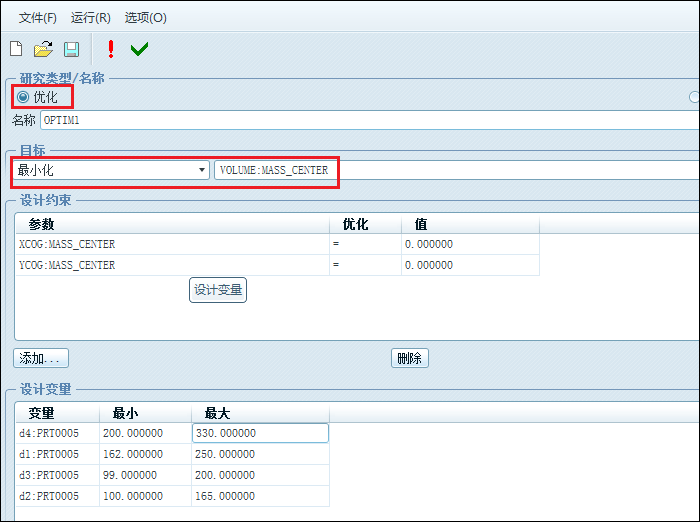Click the green checkmark confirm icon
The width and height of the screenshot is (700, 522).
pyautogui.click(x=139, y=49)
